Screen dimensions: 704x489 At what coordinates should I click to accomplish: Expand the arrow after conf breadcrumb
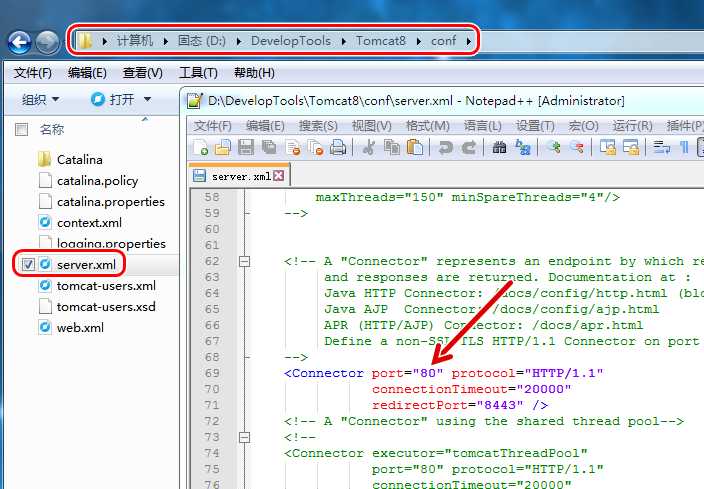(x=469, y=41)
